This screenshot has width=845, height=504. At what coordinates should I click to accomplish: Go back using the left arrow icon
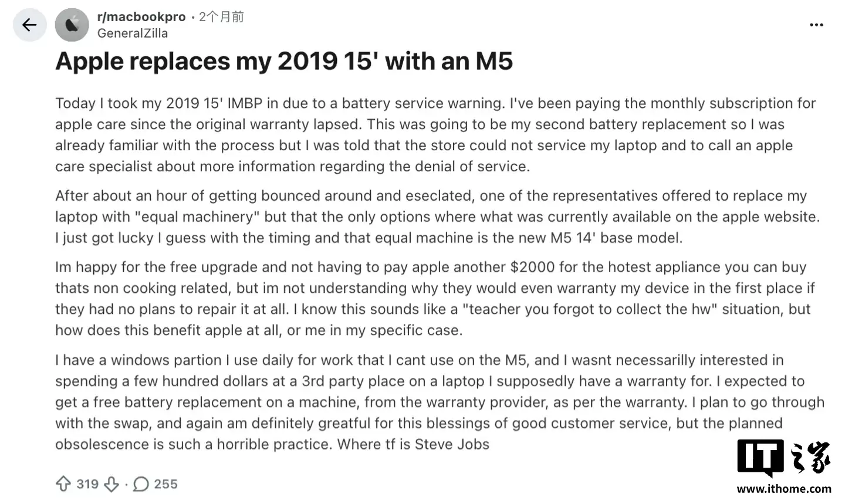pyautogui.click(x=29, y=25)
